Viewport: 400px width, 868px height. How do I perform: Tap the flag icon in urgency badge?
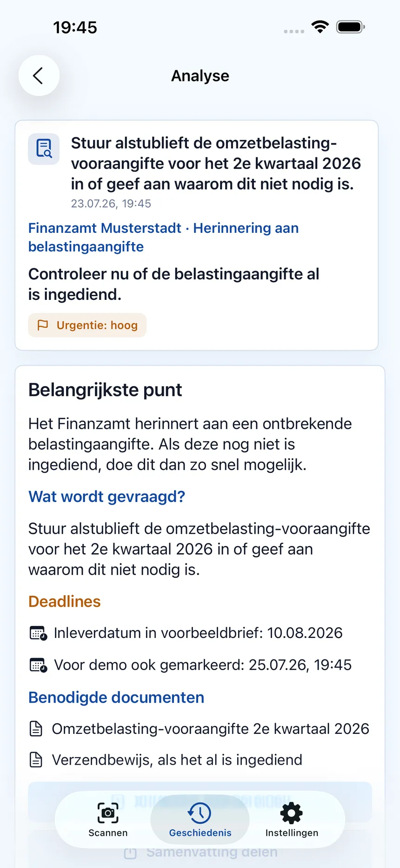43,325
